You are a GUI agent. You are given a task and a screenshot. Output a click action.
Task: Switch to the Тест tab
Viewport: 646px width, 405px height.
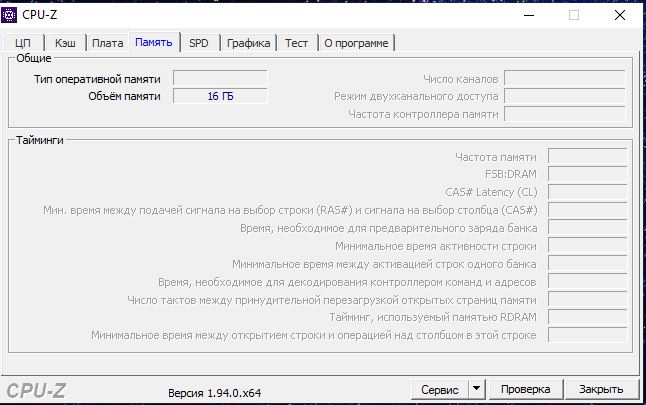point(297,43)
